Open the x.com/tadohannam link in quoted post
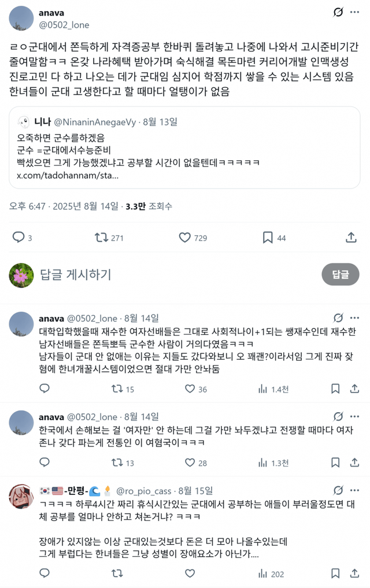The image size is (370, 588). tap(68, 175)
